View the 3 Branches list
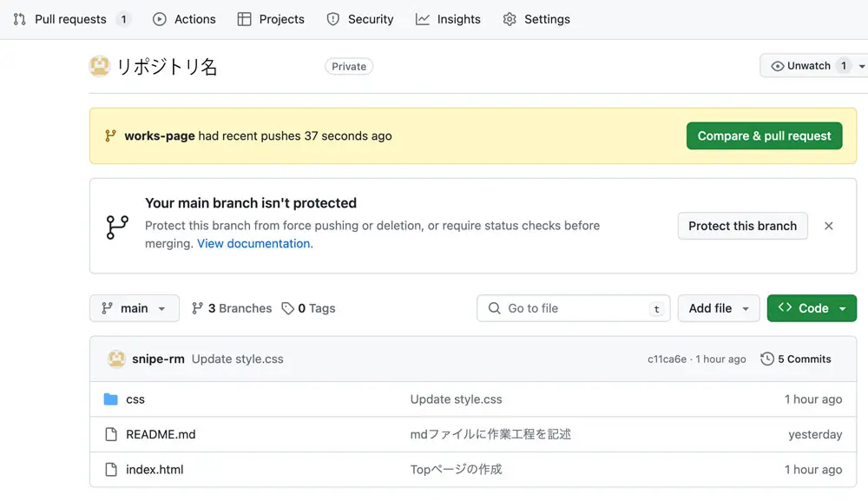Screen dimensions: 868x501 click(x=232, y=308)
